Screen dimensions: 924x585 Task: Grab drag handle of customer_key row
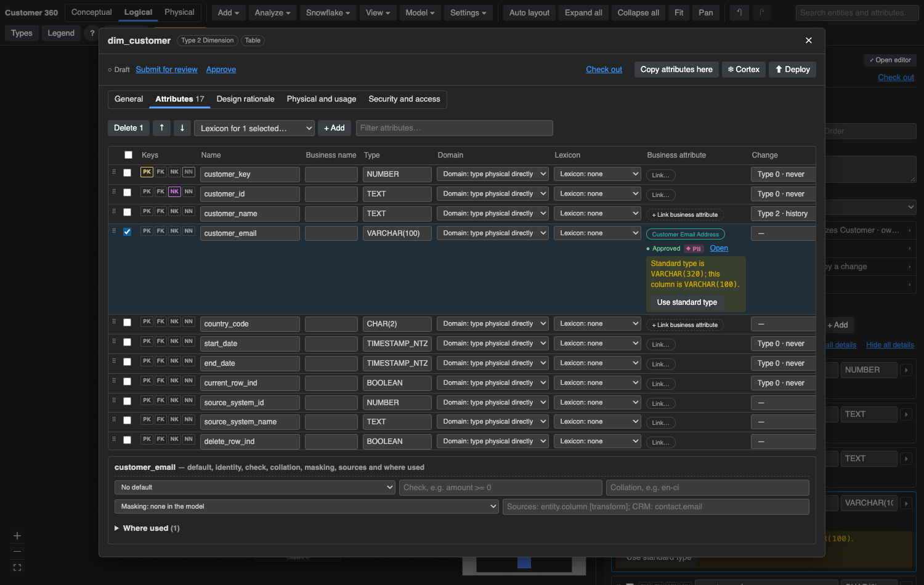pyautogui.click(x=114, y=172)
